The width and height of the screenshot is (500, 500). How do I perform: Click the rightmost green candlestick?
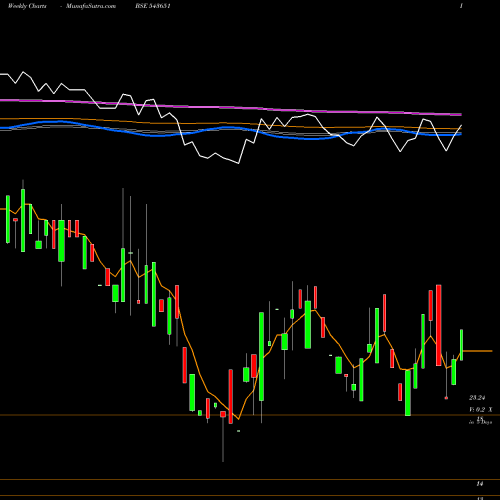(462, 345)
